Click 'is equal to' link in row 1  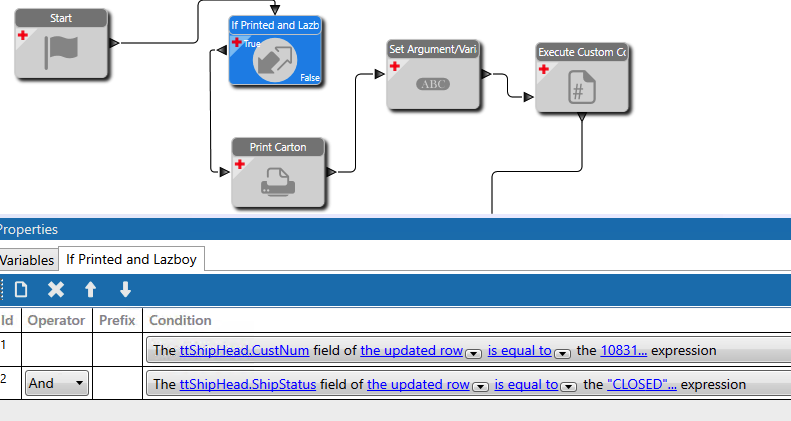pyautogui.click(x=520, y=350)
